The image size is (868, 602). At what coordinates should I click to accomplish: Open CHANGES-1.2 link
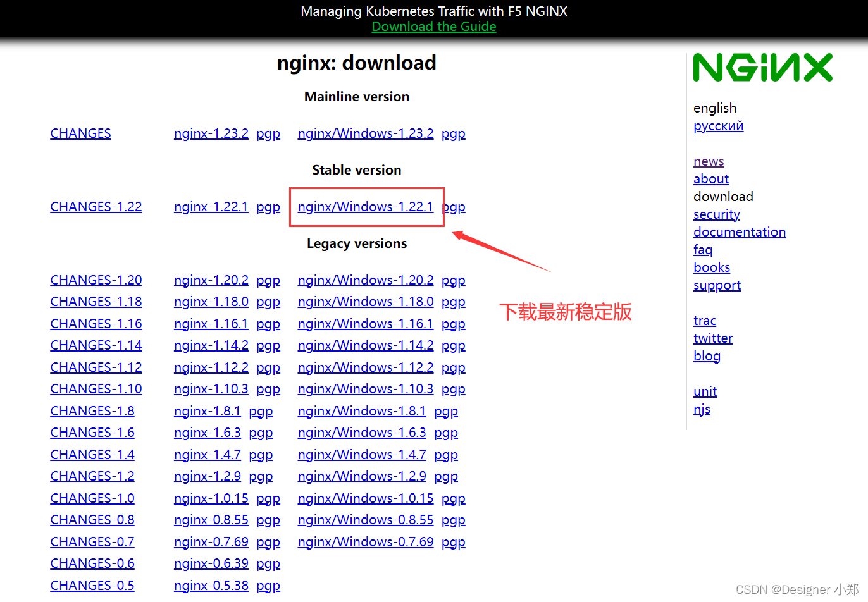tap(92, 476)
